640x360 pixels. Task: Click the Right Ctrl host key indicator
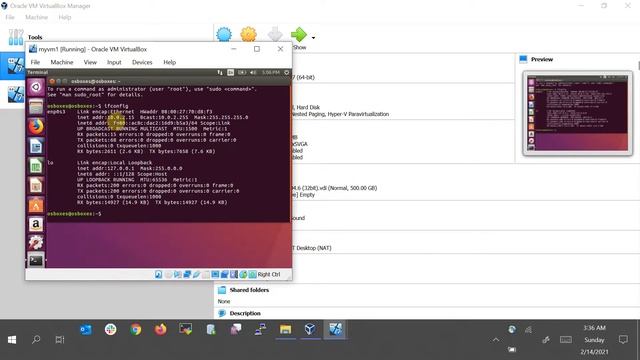tap(269, 274)
